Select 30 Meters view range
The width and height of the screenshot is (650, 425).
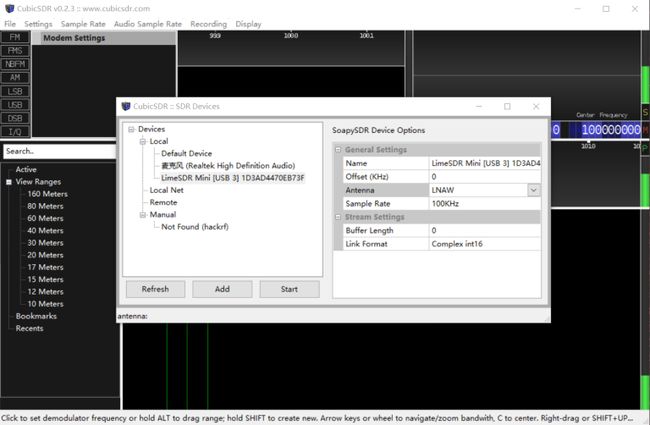point(45,243)
